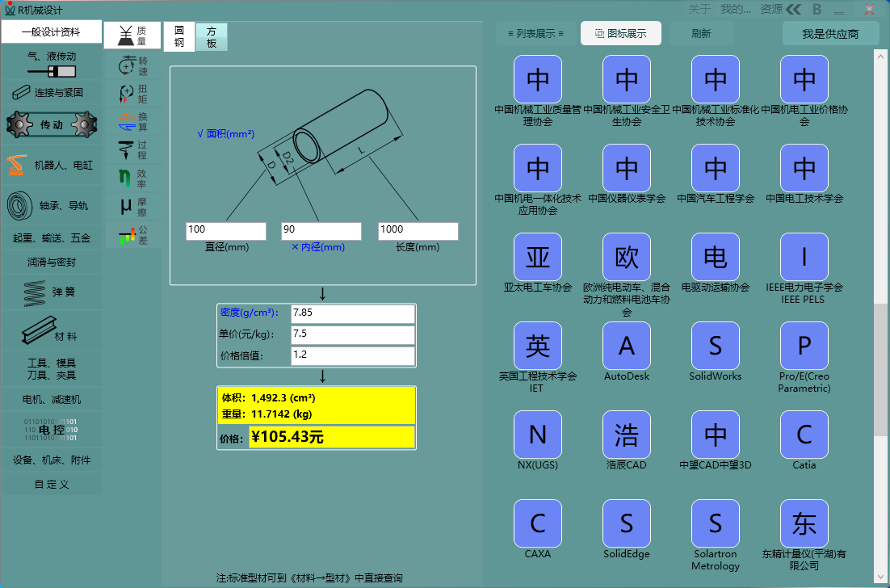Open 中国汽车工程学会 icon
The image size is (890, 588).
tap(716, 168)
